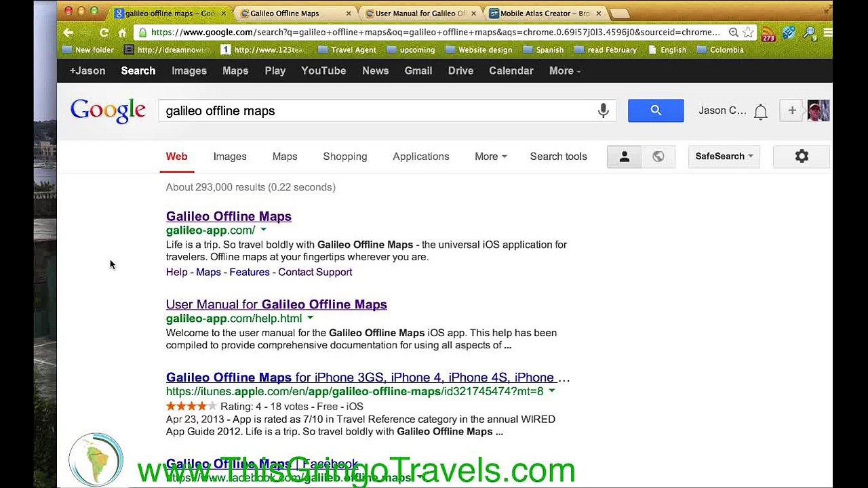The image size is (868, 488).
Task: Show personal results with the person icon
Action: coord(625,157)
